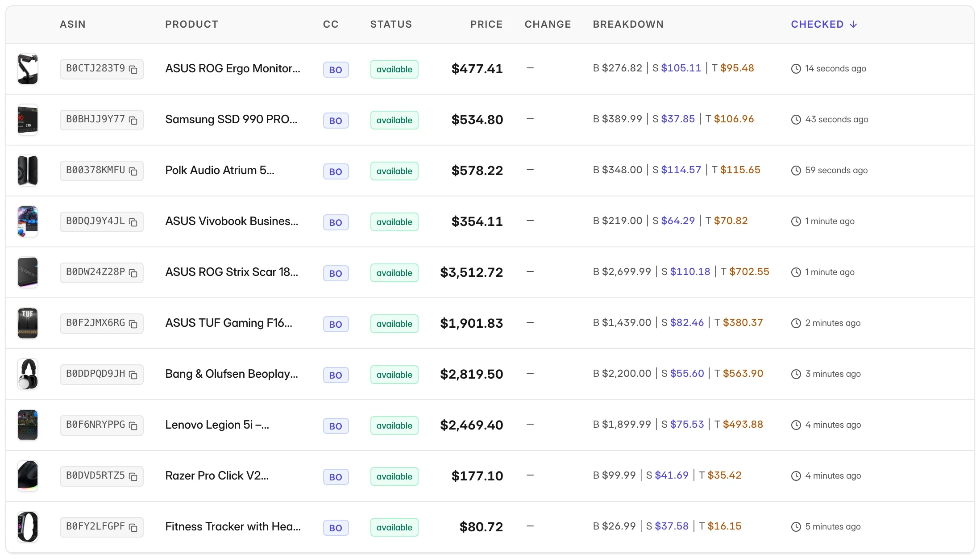Click the price $1,901.83
The image size is (980, 559).
[471, 323]
